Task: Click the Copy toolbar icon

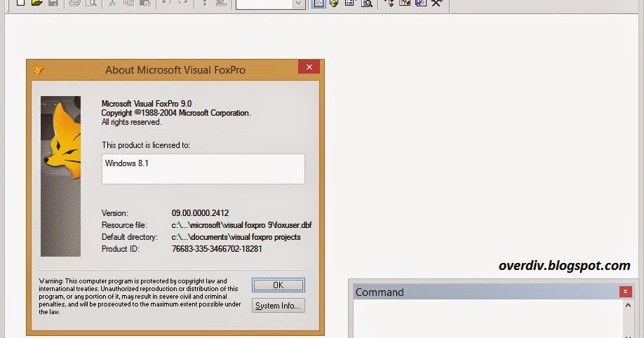Action: click(x=128, y=3)
